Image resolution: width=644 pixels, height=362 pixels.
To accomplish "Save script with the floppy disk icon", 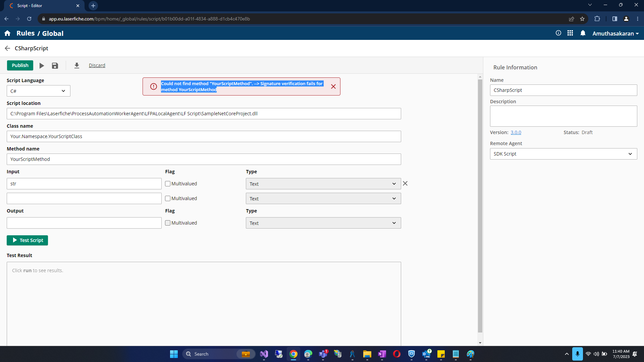I will tap(55, 66).
